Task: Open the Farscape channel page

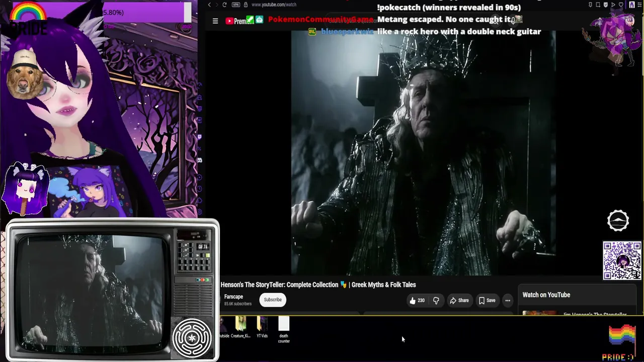Action: [x=233, y=297]
